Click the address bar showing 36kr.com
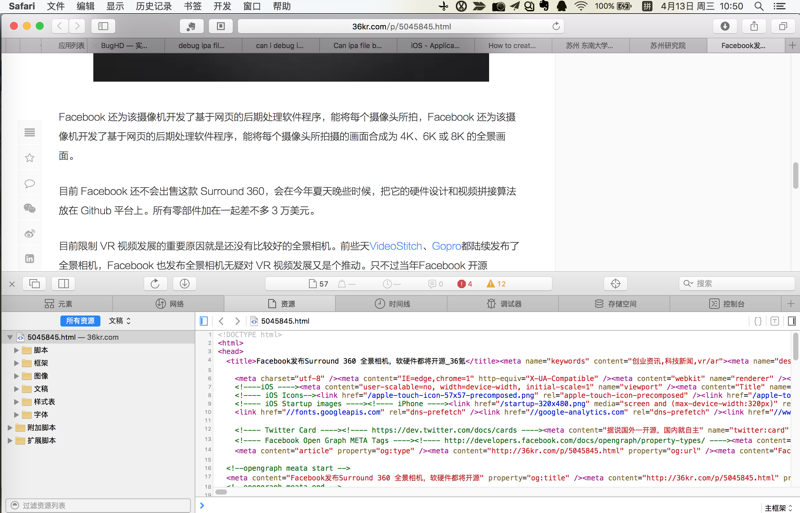This screenshot has width=800, height=513. tap(401, 26)
